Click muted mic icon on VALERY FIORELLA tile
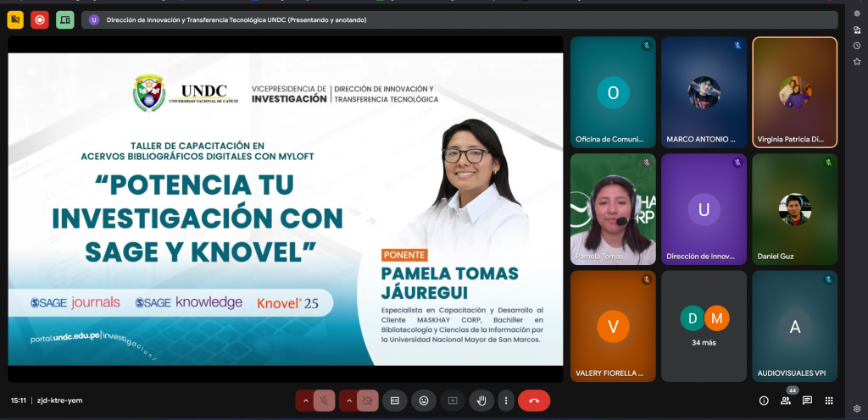868x420 pixels. (x=647, y=279)
